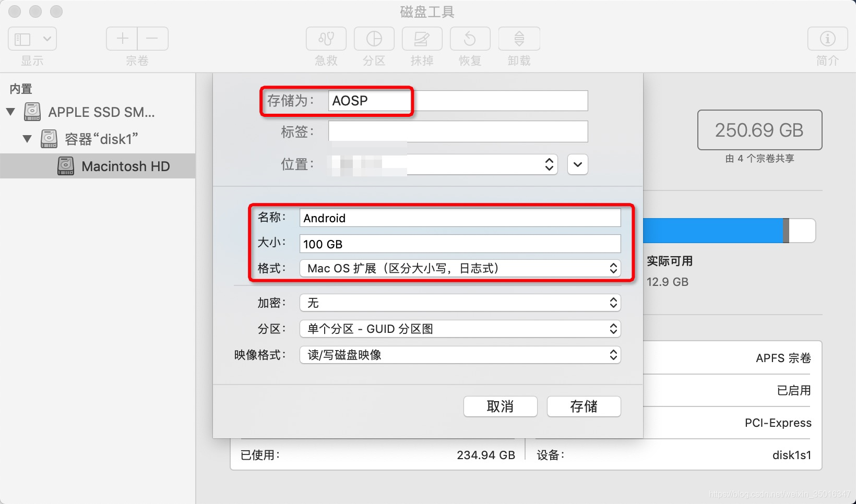The height and width of the screenshot is (504, 856).
Task: Collapse the APPLE SSD disclosure triangle
Action: point(10,112)
